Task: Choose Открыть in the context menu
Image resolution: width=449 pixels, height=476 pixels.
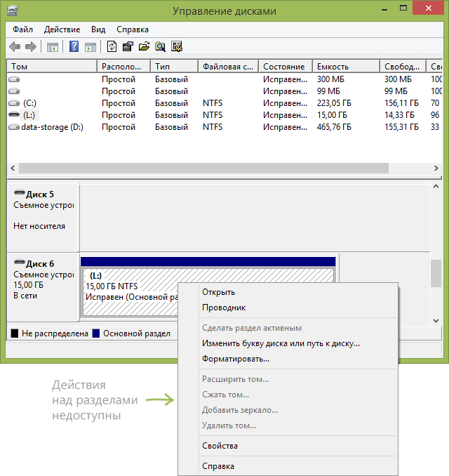Action: (288, 292)
